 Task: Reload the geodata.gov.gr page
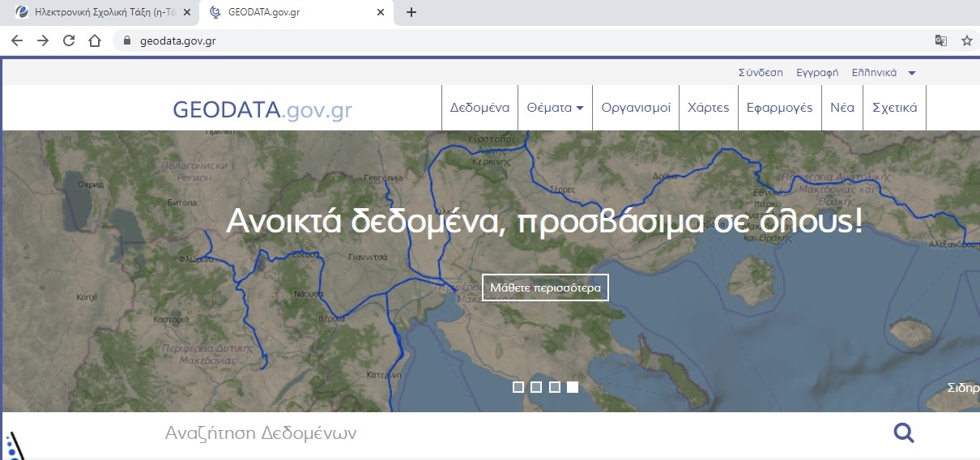click(x=69, y=40)
